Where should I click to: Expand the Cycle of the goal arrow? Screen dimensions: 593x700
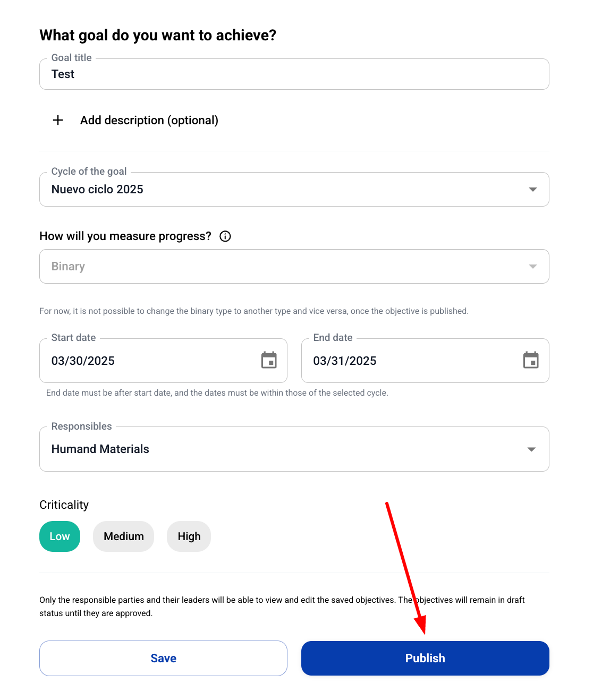(532, 190)
